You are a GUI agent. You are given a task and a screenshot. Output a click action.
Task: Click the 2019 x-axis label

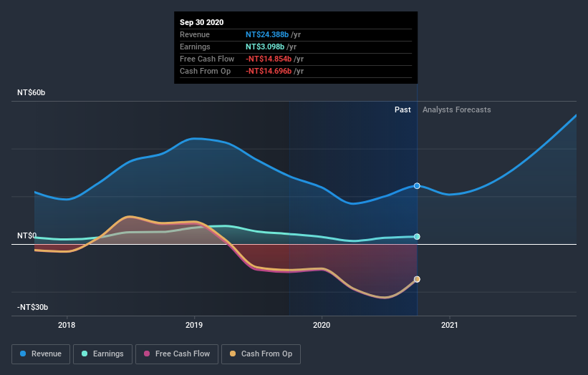click(x=194, y=325)
